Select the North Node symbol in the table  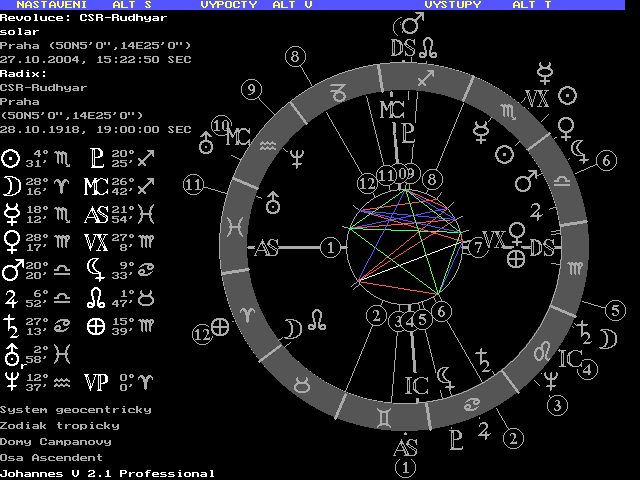[95, 297]
